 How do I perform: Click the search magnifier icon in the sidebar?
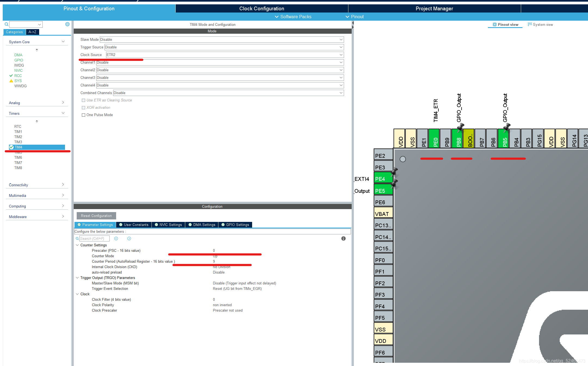coord(7,24)
